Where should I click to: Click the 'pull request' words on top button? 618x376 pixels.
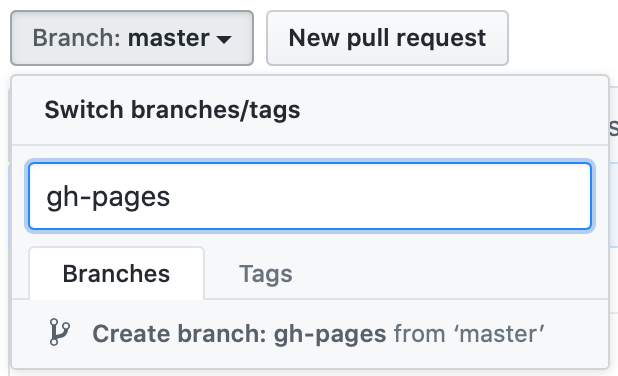[x=416, y=39]
